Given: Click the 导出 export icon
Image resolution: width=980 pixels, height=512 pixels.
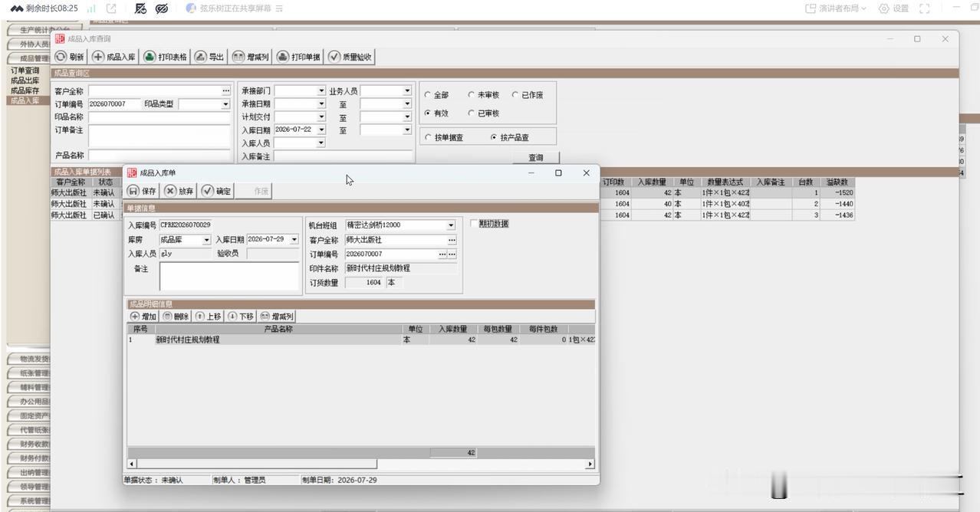Looking at the screenshot, I should (x=200, y=57).
